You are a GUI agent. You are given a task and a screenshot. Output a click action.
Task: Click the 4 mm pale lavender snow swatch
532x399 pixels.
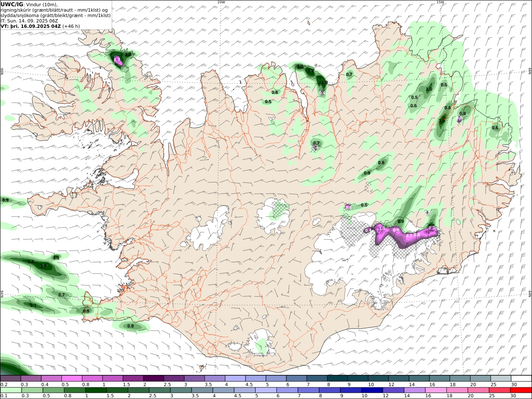[235, 379]
